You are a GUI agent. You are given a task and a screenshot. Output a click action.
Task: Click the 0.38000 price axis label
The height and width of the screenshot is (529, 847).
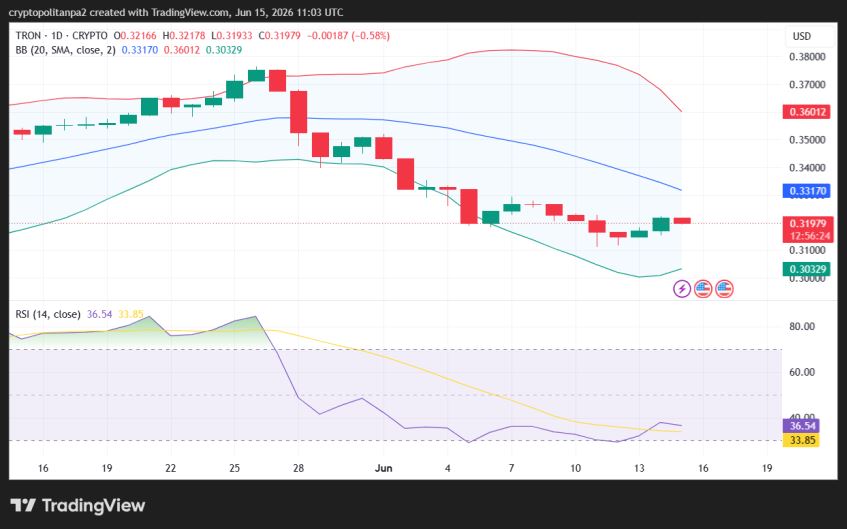pyautogui.click(x=807, y=57)
